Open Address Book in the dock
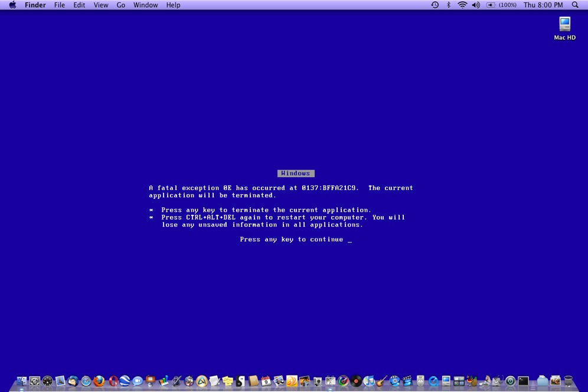 (253, 381)
